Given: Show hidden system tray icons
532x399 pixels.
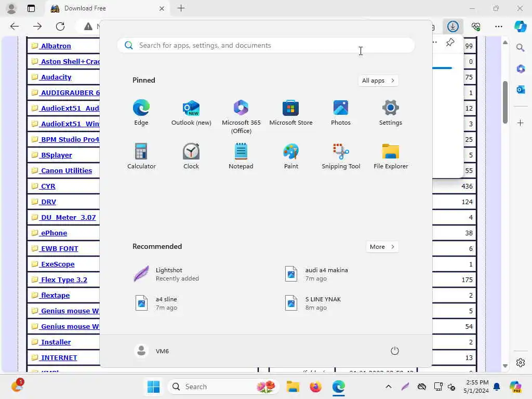Looking at the screenshot, I should 389,387.
